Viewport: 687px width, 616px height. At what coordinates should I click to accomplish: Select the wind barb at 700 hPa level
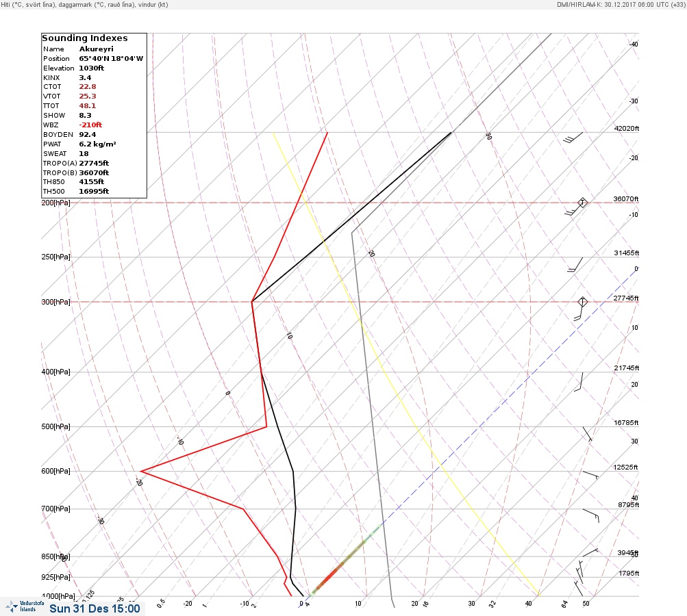point(590,516)
